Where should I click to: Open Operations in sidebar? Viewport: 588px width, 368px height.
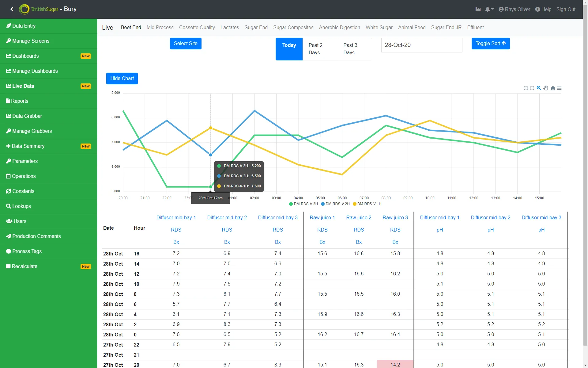tap(48, 176)
